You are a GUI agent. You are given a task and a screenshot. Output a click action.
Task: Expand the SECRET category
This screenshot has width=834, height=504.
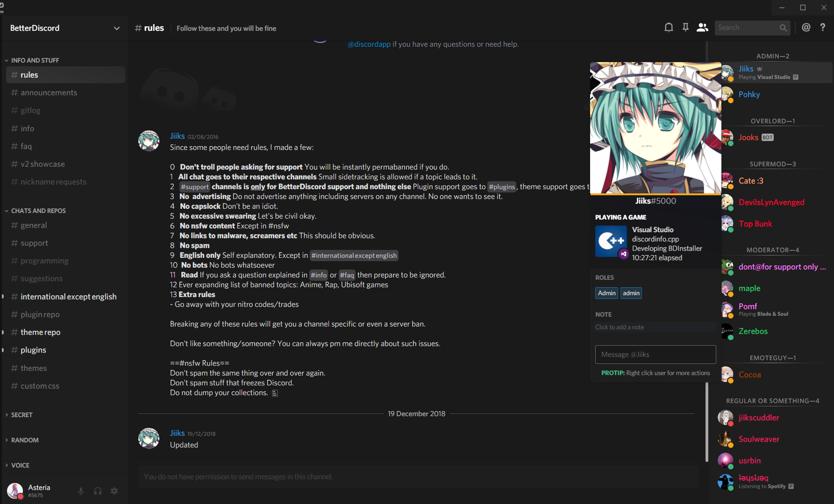(19, 415)
